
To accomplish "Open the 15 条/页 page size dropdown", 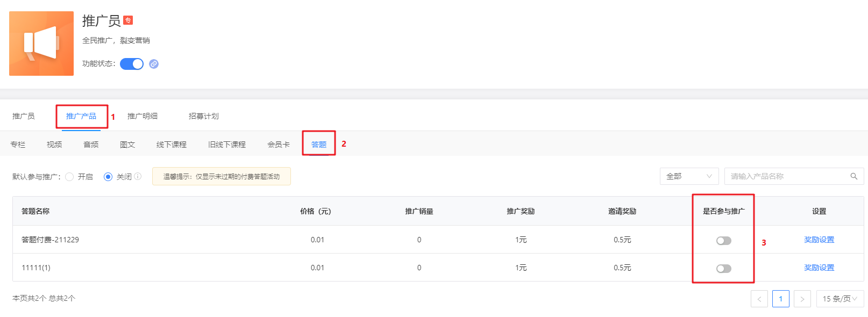I will tap(840, 299).
